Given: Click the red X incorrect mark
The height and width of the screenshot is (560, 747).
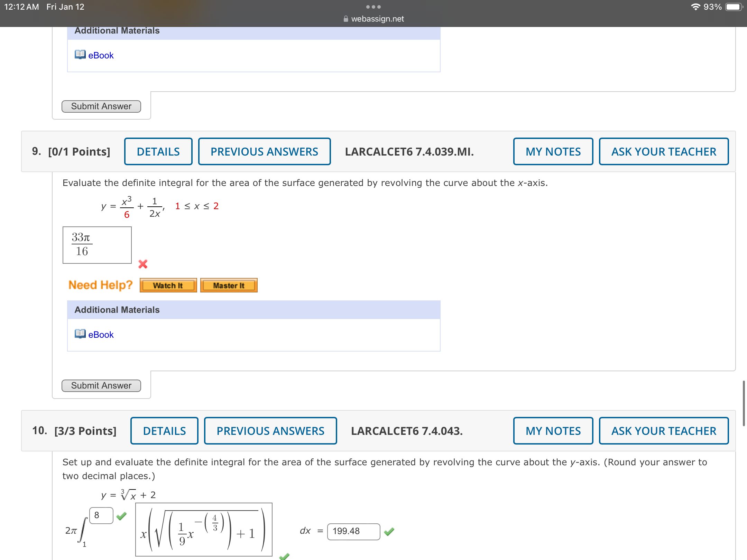Looking at the screenshot, I should coord(143,264).
